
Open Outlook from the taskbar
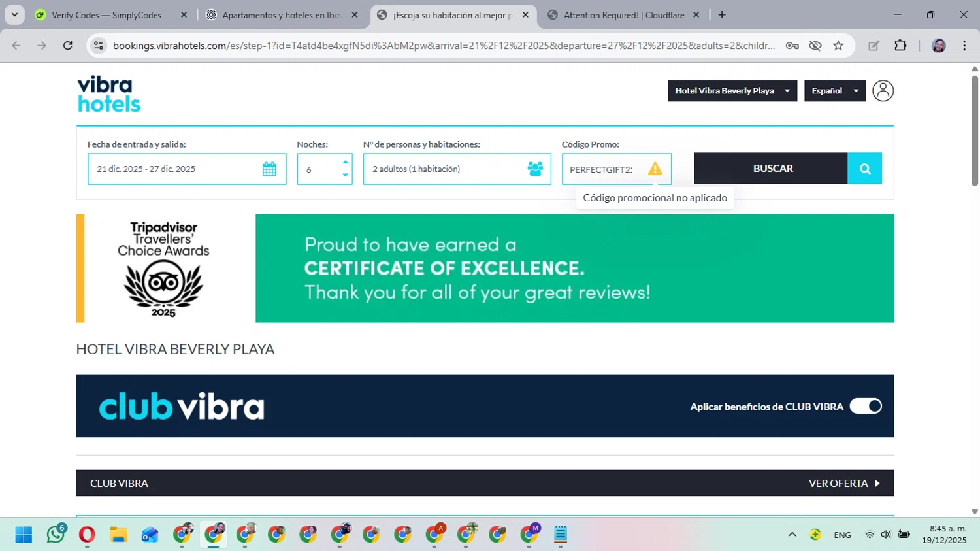150,535
